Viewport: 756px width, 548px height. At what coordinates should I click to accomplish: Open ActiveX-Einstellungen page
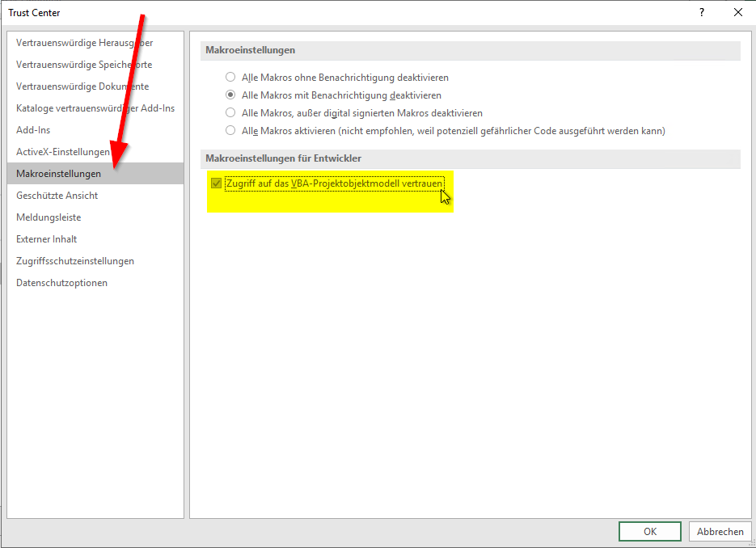63,152
